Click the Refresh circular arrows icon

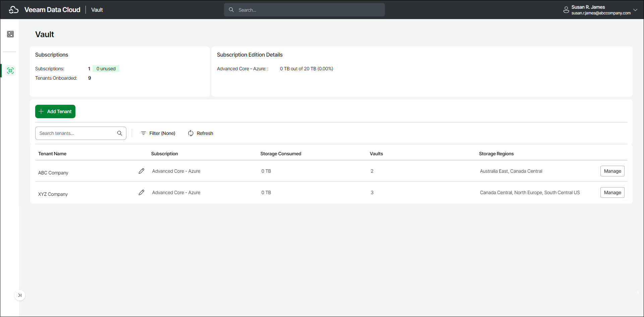(191, 133)
